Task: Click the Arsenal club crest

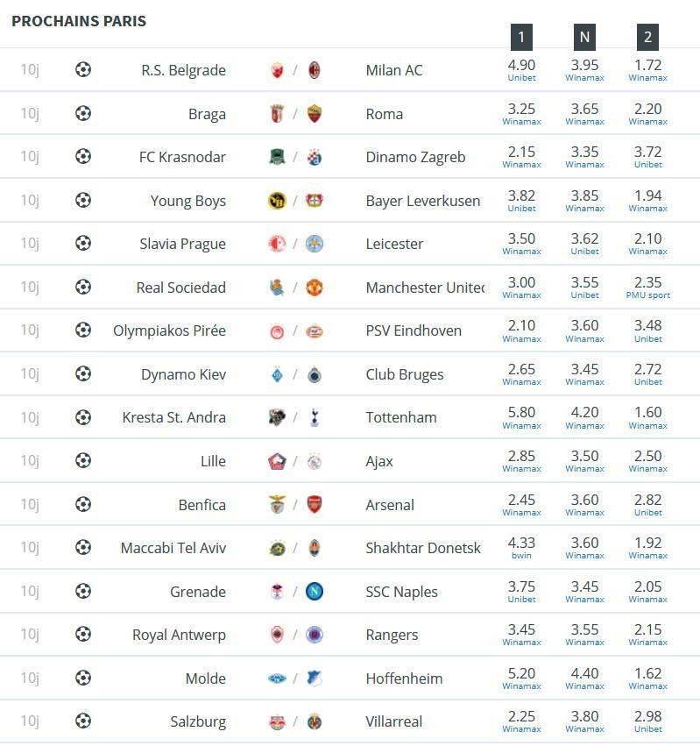Action: 315,504
